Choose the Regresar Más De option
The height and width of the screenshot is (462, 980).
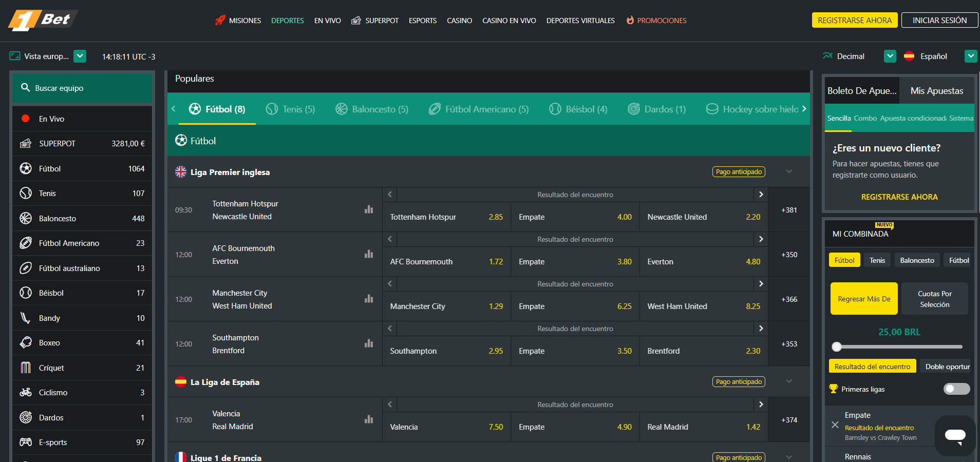tap(864, 299)
